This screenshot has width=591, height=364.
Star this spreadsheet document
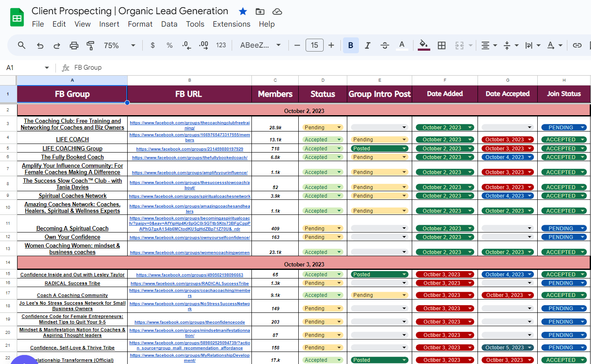[x=243, y=12]
